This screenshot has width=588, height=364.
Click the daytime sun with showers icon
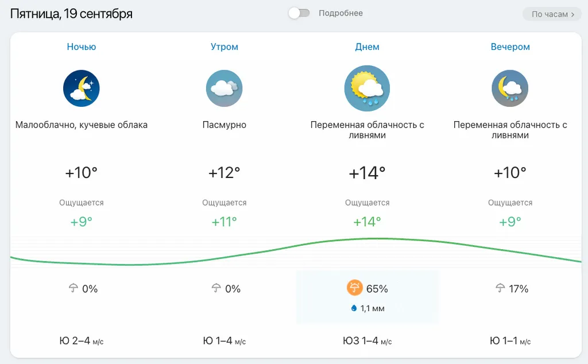(367, 88)
